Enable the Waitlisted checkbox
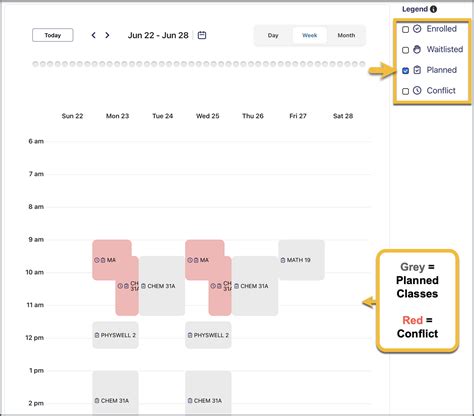This screenshot has height=416, width=474. point(405,50)
